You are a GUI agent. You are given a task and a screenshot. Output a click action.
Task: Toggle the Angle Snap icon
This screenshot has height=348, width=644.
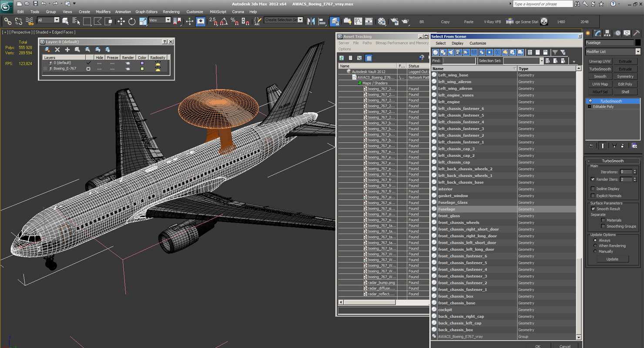(x=224, y=21)
